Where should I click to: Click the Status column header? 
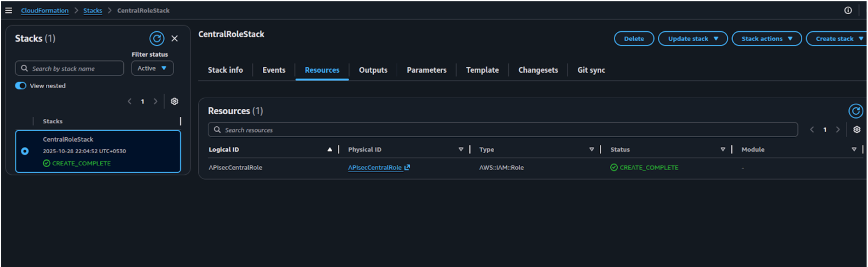point(620,149)
